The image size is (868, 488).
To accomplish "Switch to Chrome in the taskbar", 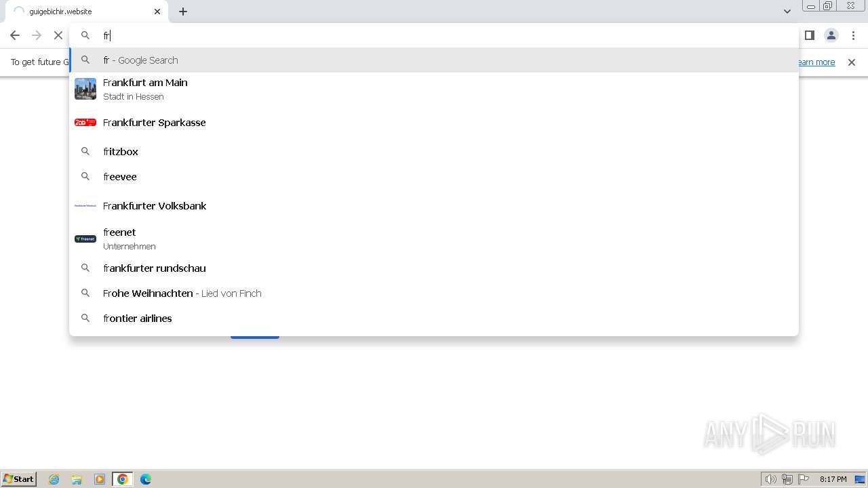I will 123,479.
